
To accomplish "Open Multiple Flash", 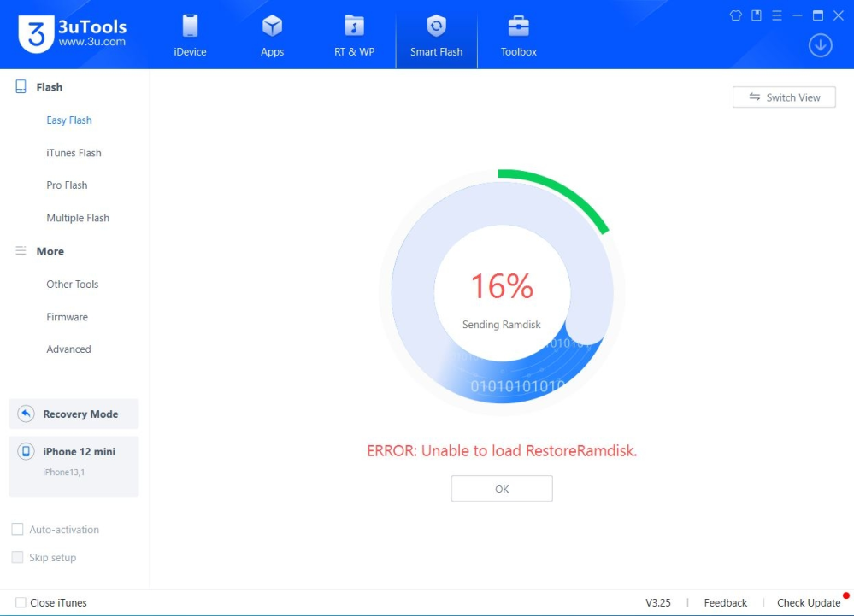I will pos(78,218).
